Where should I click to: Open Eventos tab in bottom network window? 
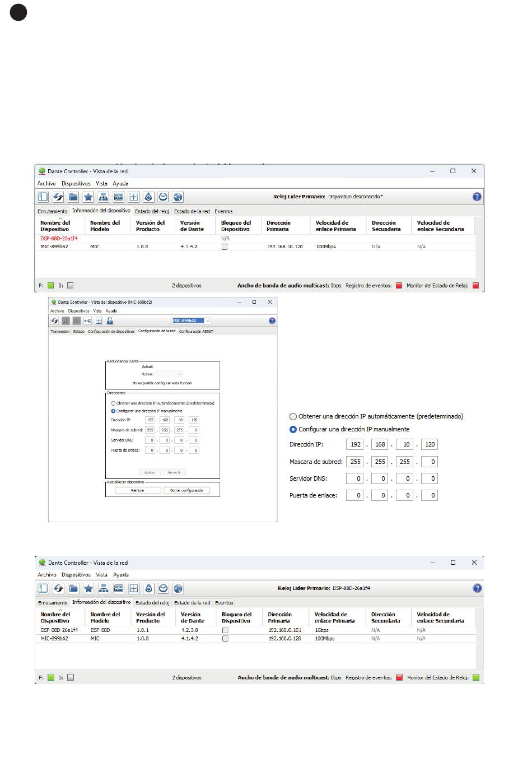pyautogui.click(x=224, y=603)
